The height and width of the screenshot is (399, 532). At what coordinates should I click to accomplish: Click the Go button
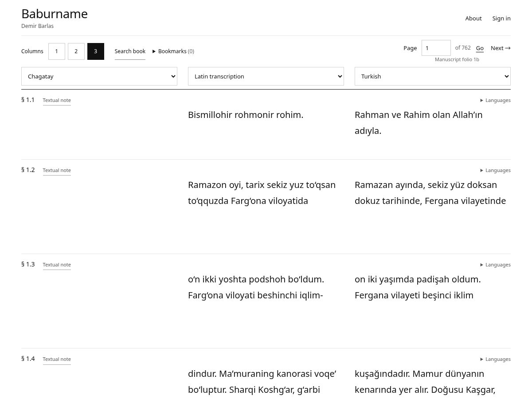click(480, 48)
